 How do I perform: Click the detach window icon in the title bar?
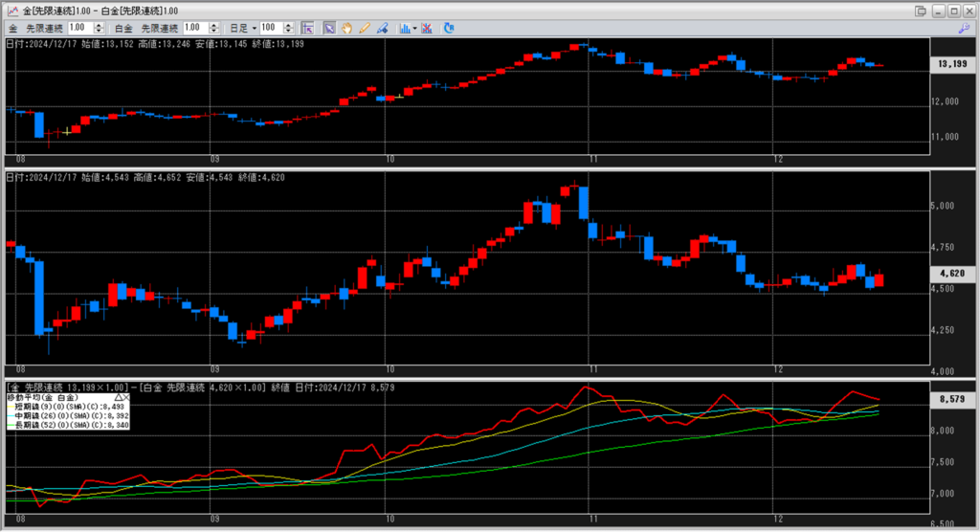[921, 11]
